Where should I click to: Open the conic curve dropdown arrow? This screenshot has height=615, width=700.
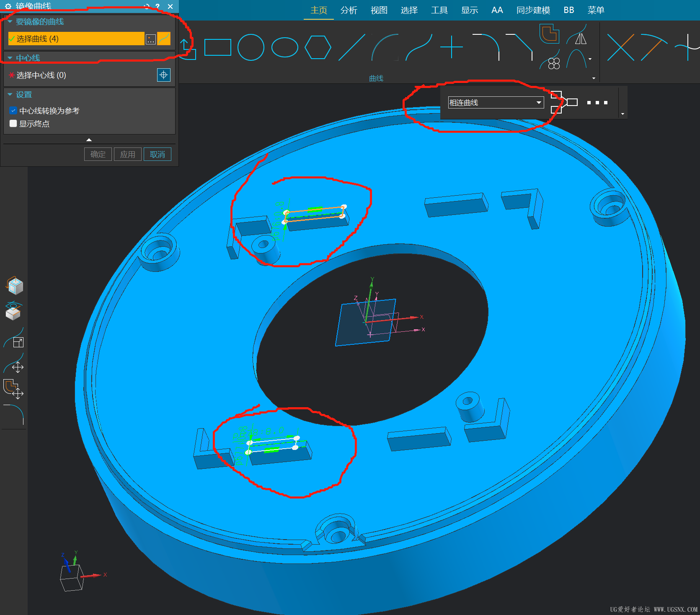[590, 59]
